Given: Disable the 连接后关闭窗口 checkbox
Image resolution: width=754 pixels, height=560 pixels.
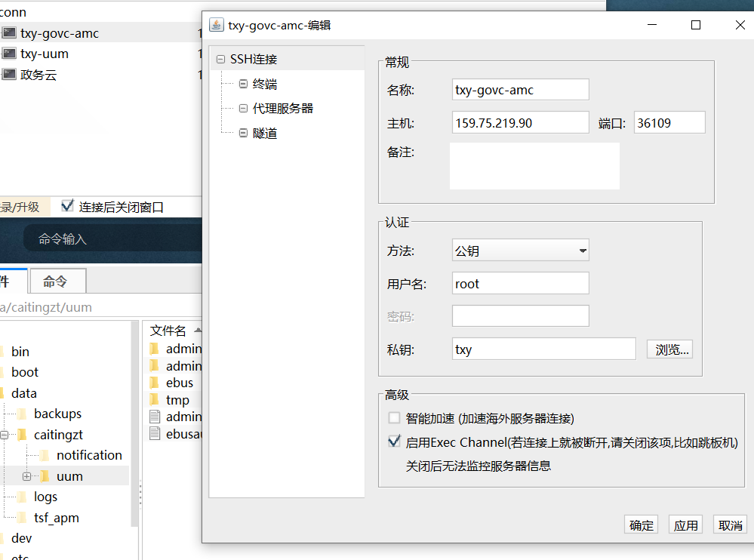Looking at the screenshot, I should tap(67, 207).
